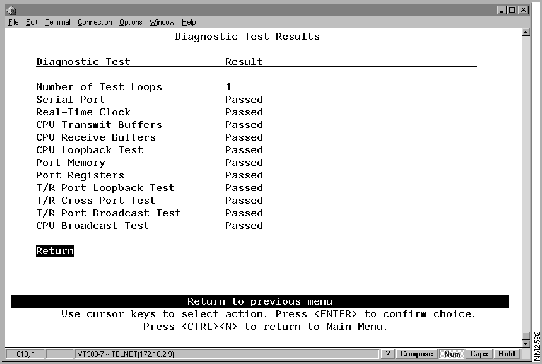Viewport: 542px width, 364px height.
Task: Minimize the terminal window
Action: pos(502,10)
